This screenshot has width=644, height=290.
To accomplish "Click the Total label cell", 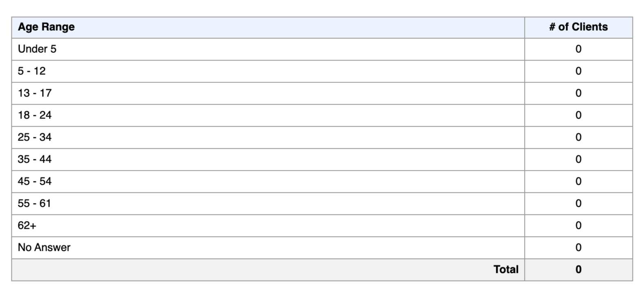I will [x=268, y=270].
